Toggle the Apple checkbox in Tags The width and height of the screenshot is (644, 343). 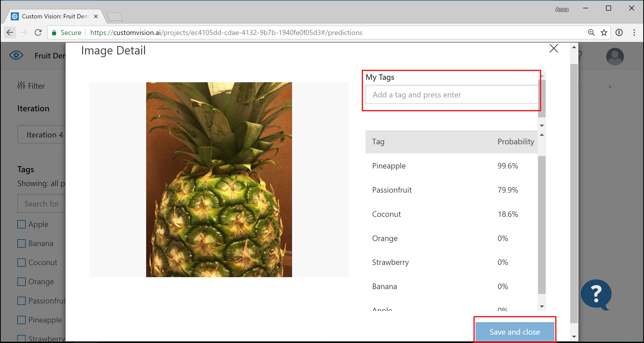(x=21, y=224)
